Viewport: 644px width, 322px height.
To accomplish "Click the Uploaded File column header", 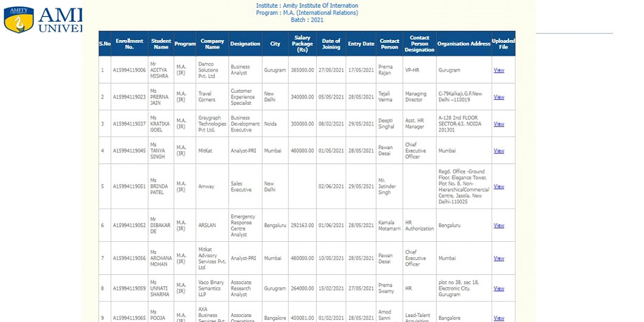I will click(x=504, y=44).
